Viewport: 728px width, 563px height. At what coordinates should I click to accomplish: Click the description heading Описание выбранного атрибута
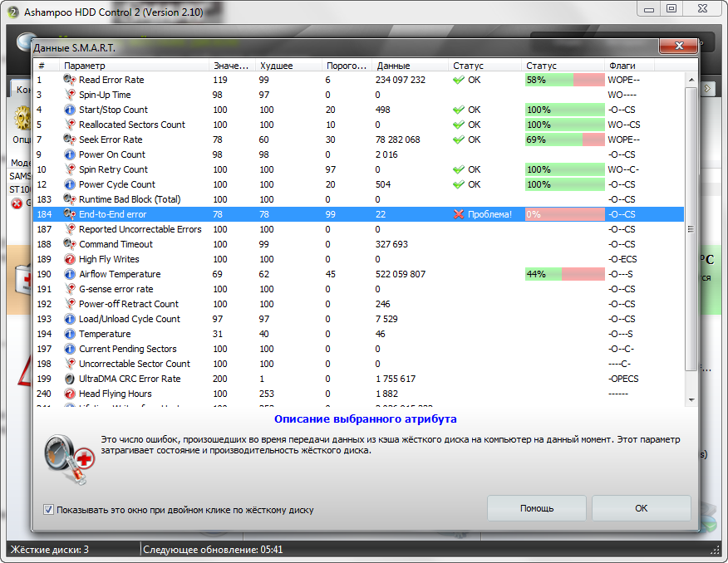point(366,419)
